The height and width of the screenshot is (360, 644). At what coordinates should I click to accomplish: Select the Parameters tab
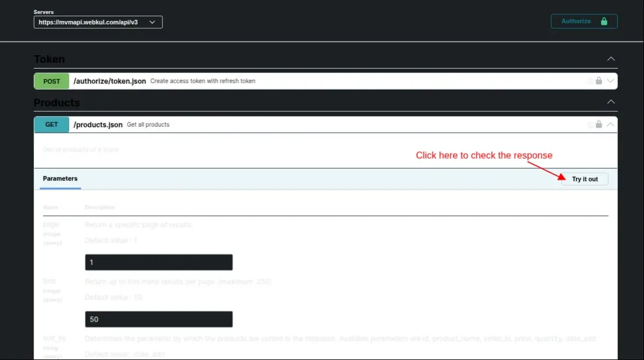point(60,179)
